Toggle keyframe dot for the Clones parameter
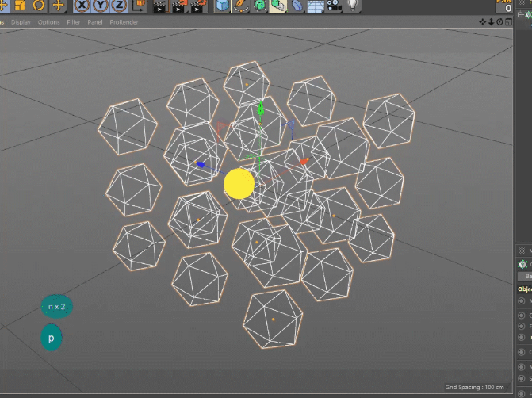The image size is (532, 398). click(x=522, y=316)
